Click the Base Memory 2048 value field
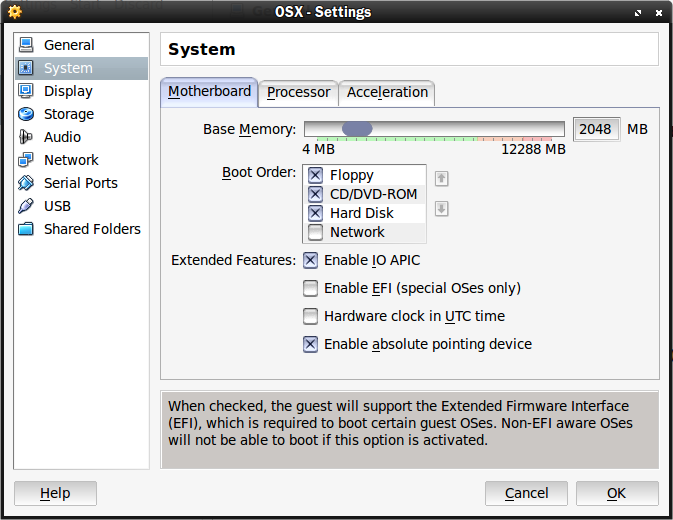The image size is (673, 520). pyautogui.click(x=596, y=129)
